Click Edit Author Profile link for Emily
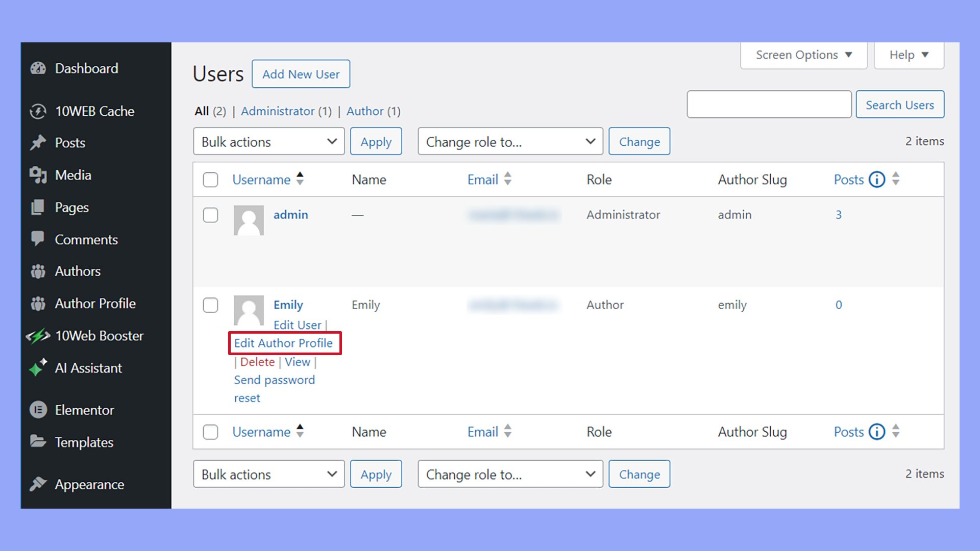This screenshot has width=980, height=551. (x=283, y=343)
